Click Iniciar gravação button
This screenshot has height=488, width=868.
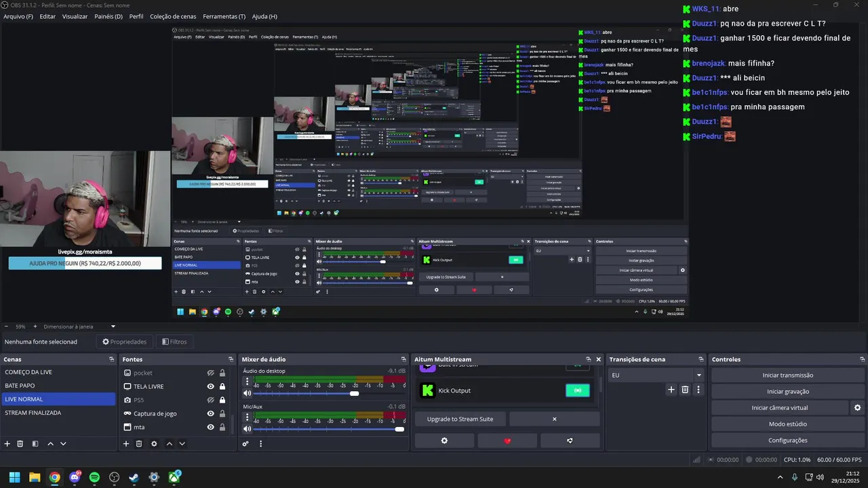pyautogui.click(x=788, y=392)
